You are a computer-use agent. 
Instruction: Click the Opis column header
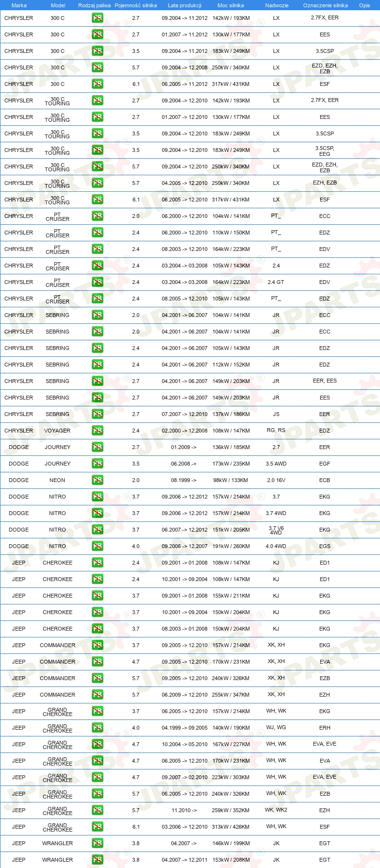click(364, 5)
